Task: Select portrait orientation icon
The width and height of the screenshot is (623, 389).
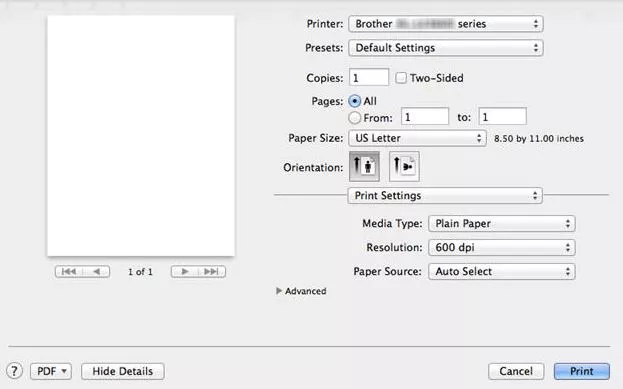Action: pos(364,166)
